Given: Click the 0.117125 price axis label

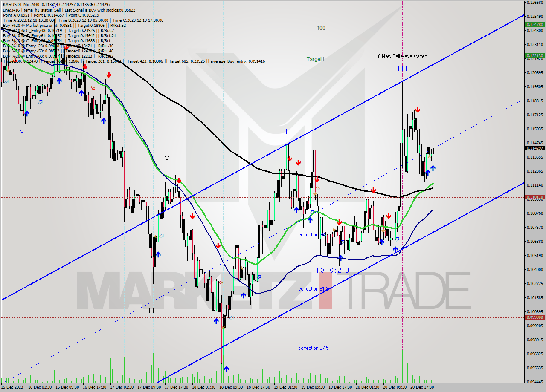Looking at the screenshot, I should [x=535, y=115].
